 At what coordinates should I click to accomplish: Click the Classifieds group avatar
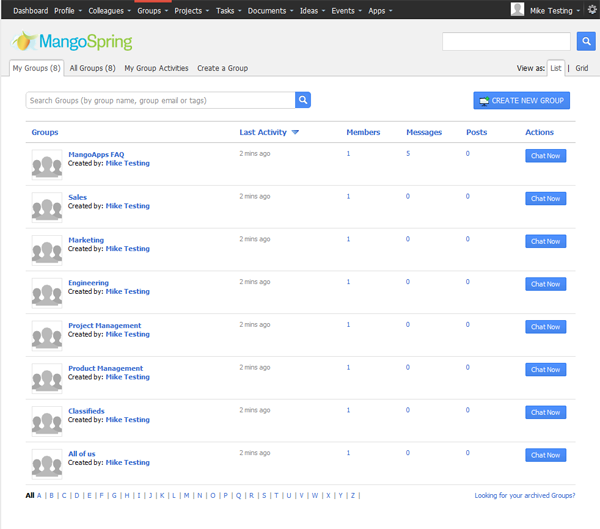[47, 421]
